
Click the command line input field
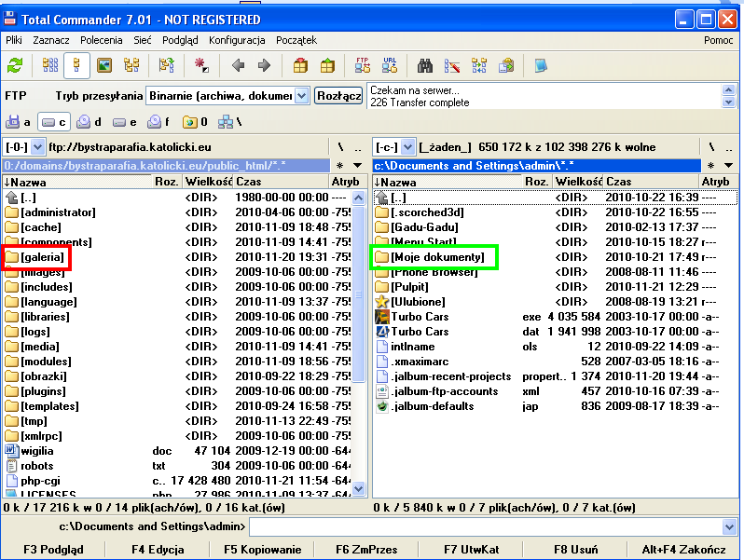pos(489,527)
